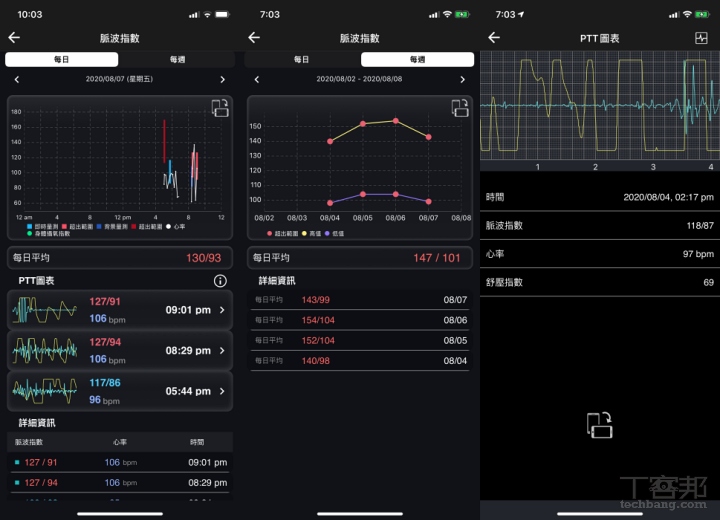The height and width of the screenshot is (520, 720).
Task: Tap back arrow on the 2020/08/02 - 2020/08/08 screen
Action: coord(254,38)
